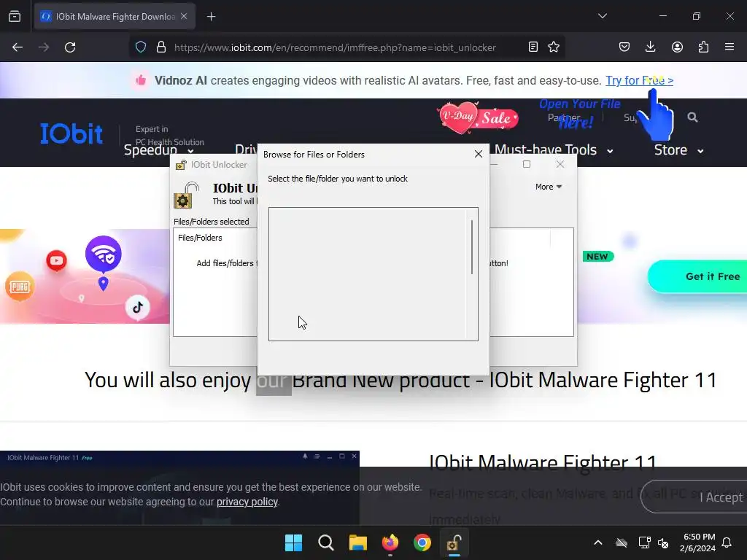Open the extensions puzzle icon
The height and width of the screenshot is (560, 747).
[703, 47]
